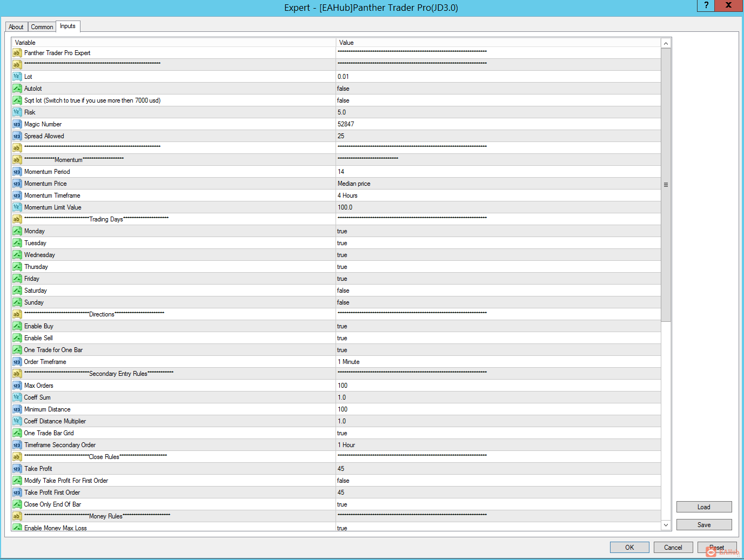Click the icon beside Momentum Limit Value
Viewport: 744px width, 560px height.
(x=17, y=207)
